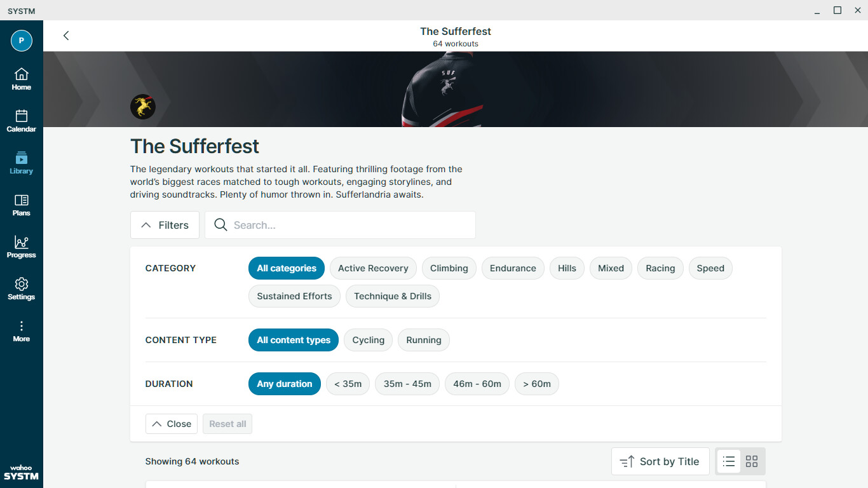Enable the Running content type filter
Screen dimensions: 868x488
423,340
